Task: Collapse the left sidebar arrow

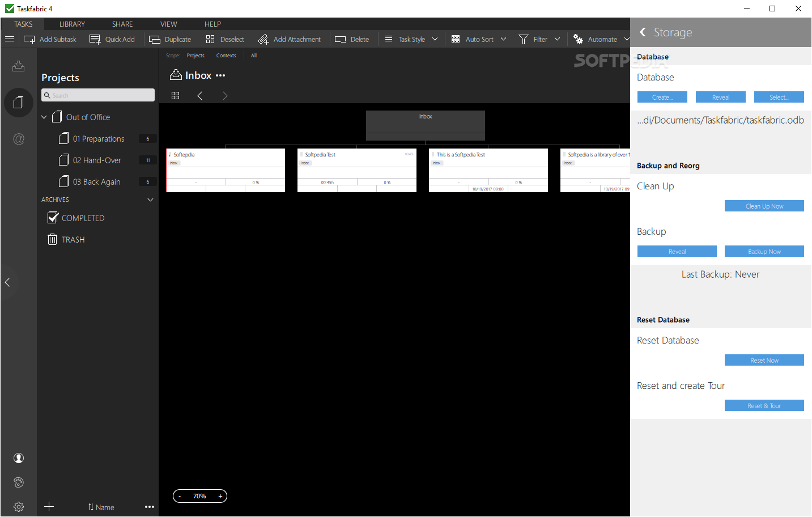Action: tap(7, 282)
